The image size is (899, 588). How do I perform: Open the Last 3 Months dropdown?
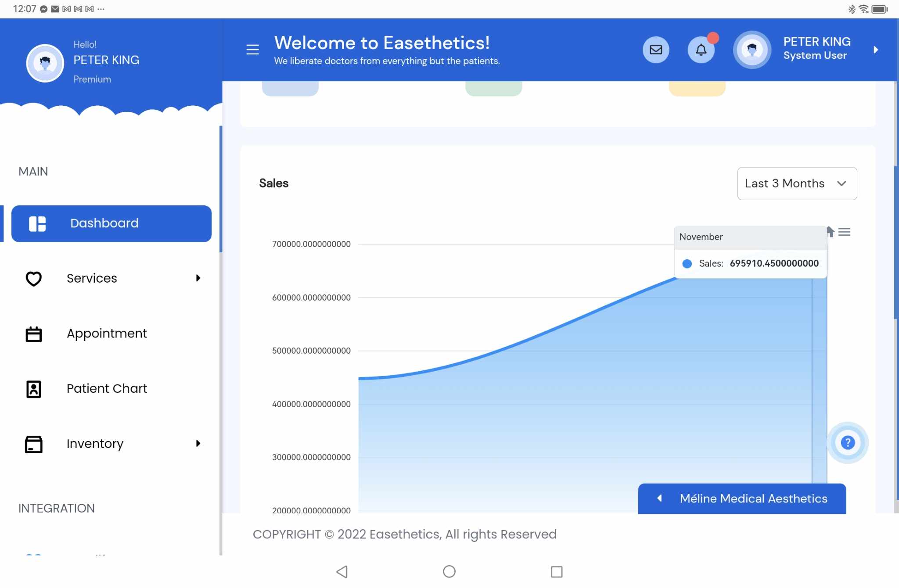click(797, 183)
